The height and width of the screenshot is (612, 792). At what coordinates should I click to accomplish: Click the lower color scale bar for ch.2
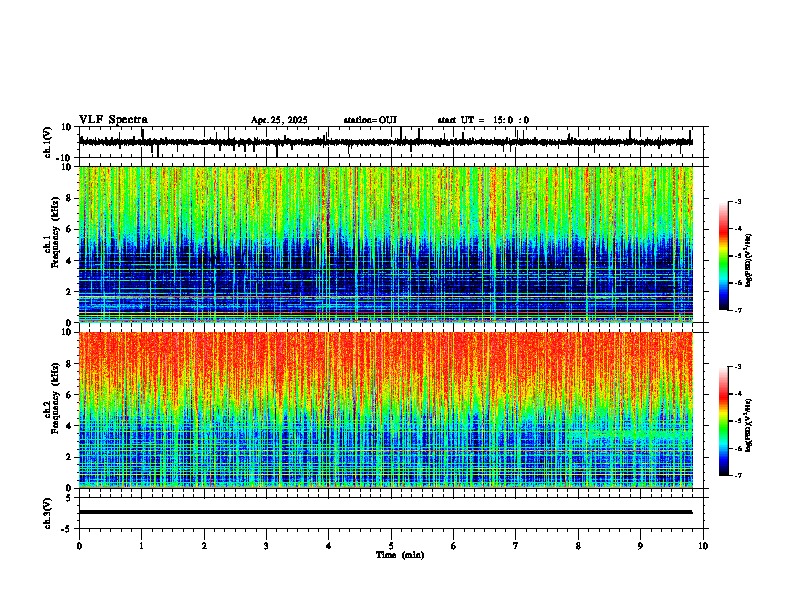click(724, 421)
